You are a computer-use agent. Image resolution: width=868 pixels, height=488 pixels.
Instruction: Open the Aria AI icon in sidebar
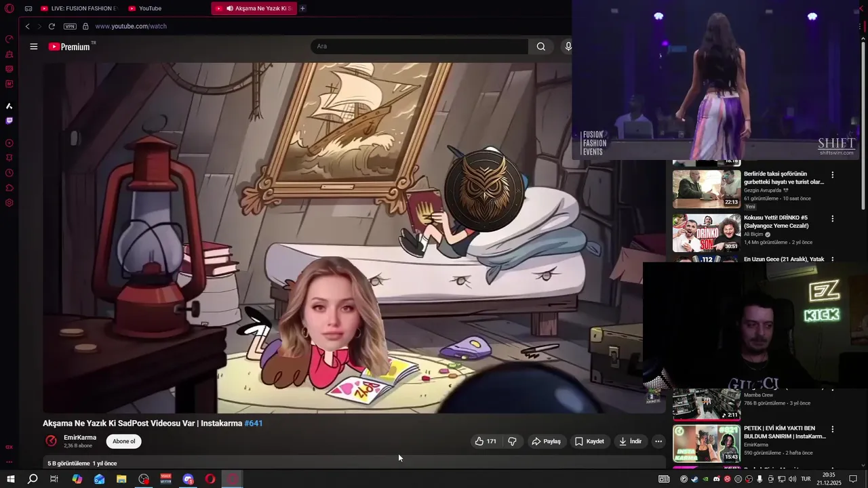click(x=9, y=106)
